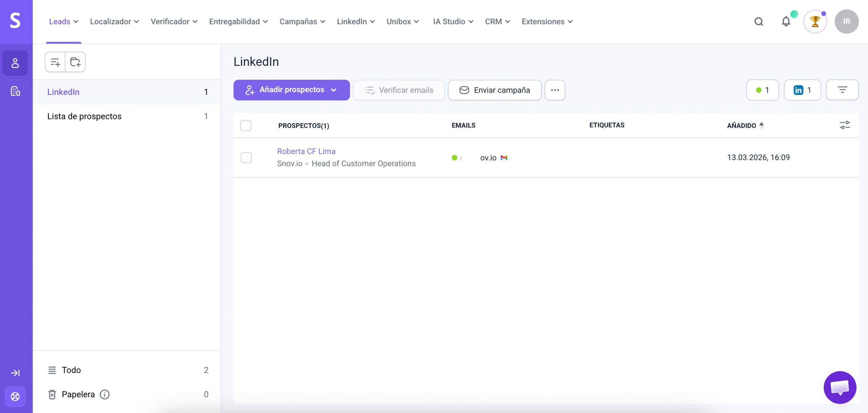This screenshot has height=413, width=868.
Task: Click the search magnifier icon
Action: point(758,22)
